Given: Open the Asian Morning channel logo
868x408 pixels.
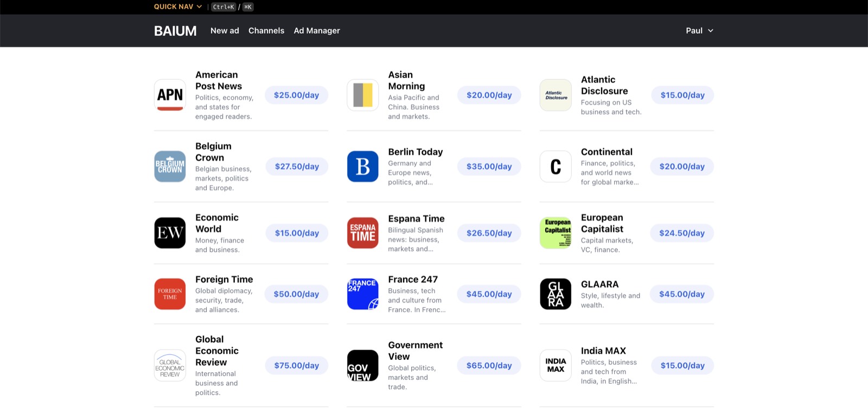Looking at the screenshot, I should point(363,95).
